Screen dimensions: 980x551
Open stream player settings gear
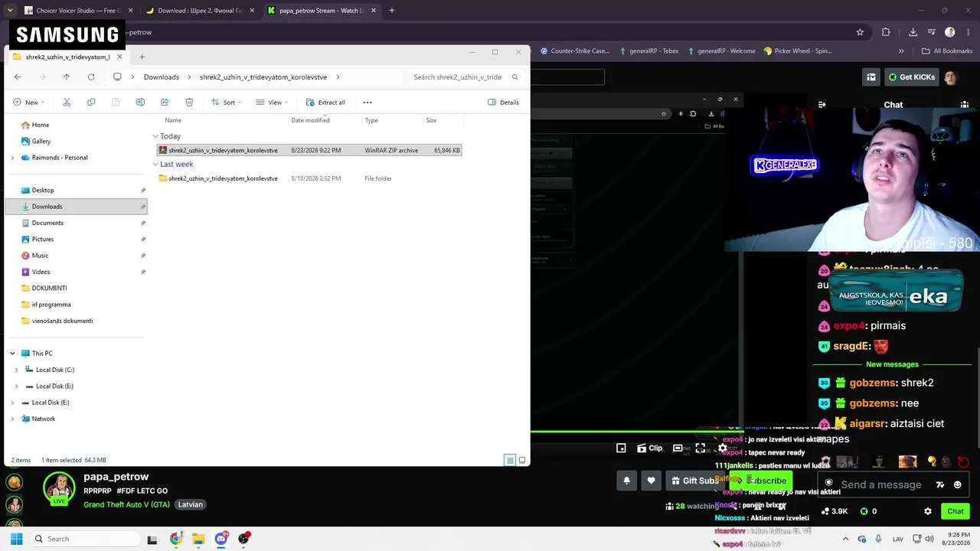tap(722, 448)
